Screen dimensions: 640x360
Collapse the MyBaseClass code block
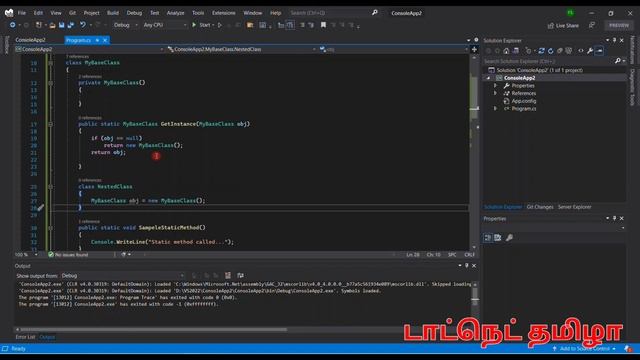51,63
